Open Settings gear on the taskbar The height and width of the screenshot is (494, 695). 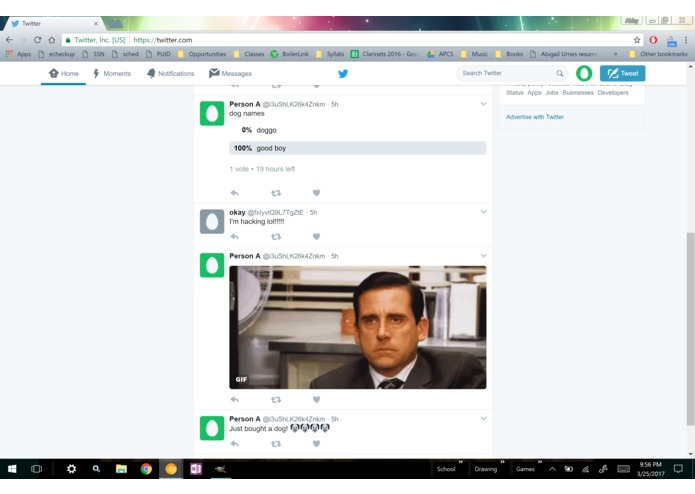(71, 469)
